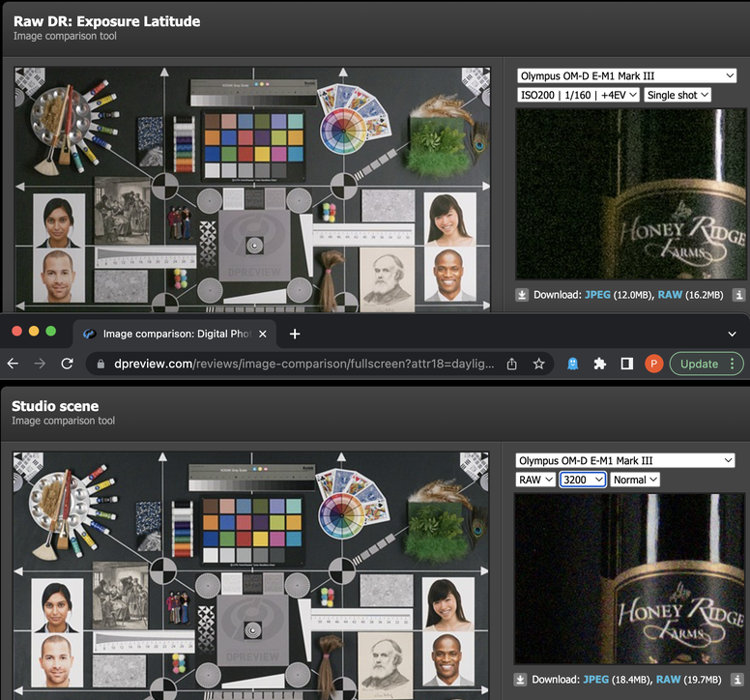Click the info icon in Raw DR panel
The height and width of the screenshot is (700, 750).
pyautogui.click(x=737, y=295)
